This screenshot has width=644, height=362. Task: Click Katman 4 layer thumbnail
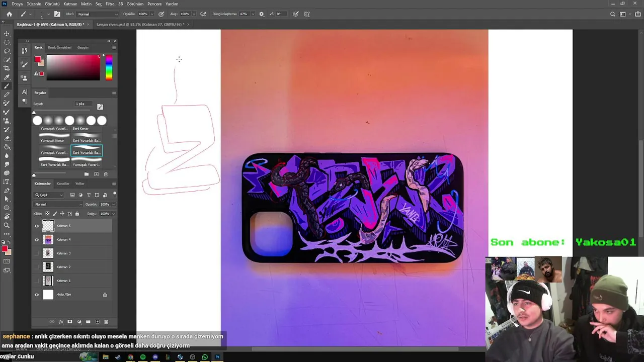(x=48, y=240)
